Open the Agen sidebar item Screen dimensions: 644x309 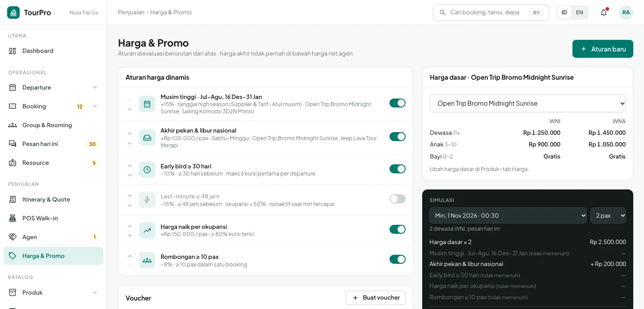(53, 237)
